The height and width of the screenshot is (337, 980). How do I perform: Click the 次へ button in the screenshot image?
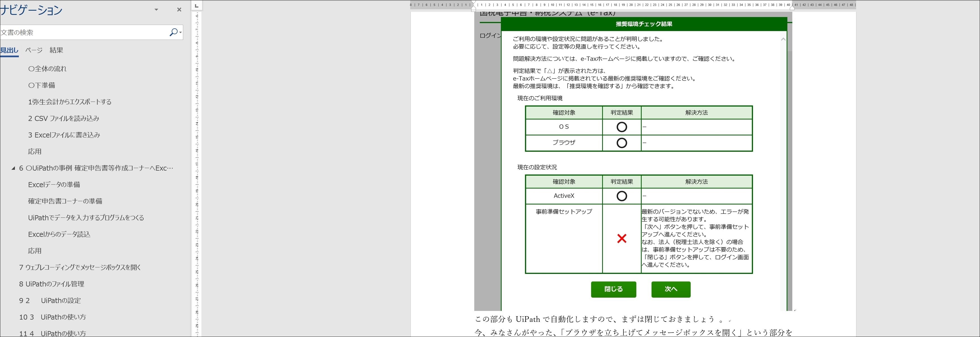pos(671,289)
